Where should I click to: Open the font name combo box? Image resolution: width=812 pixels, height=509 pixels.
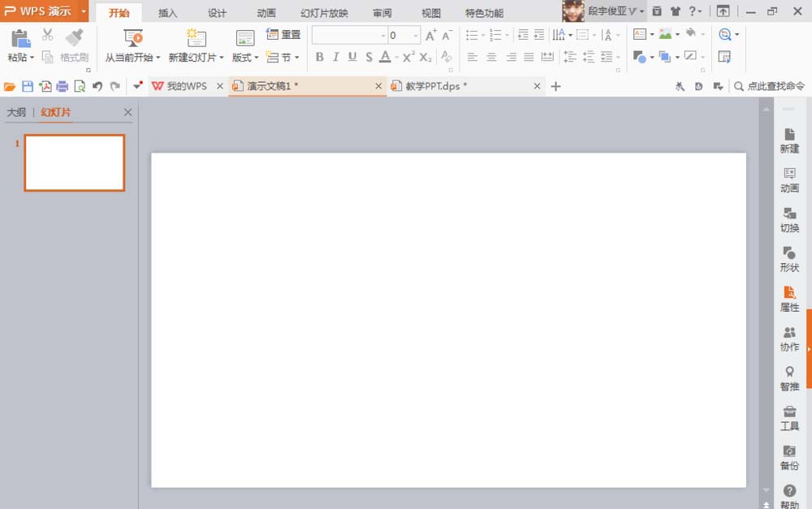[x=349, y=35]
